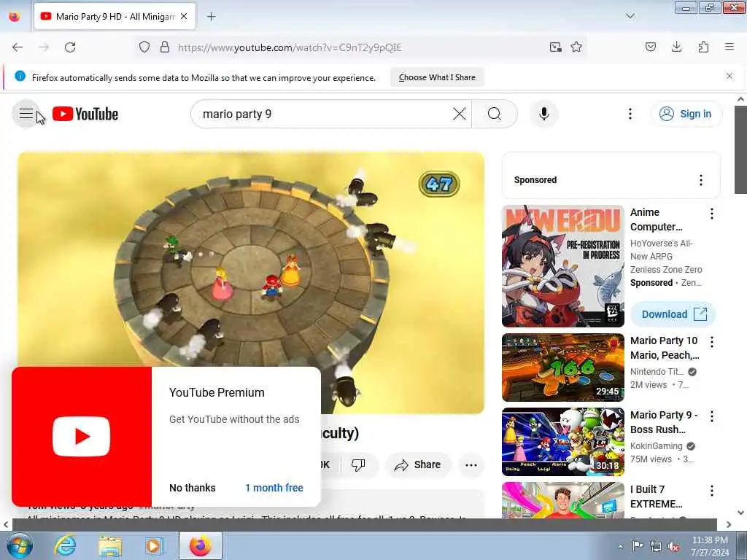Click the address bar URL
Screen dimensions: 747x560
point(289,47)
